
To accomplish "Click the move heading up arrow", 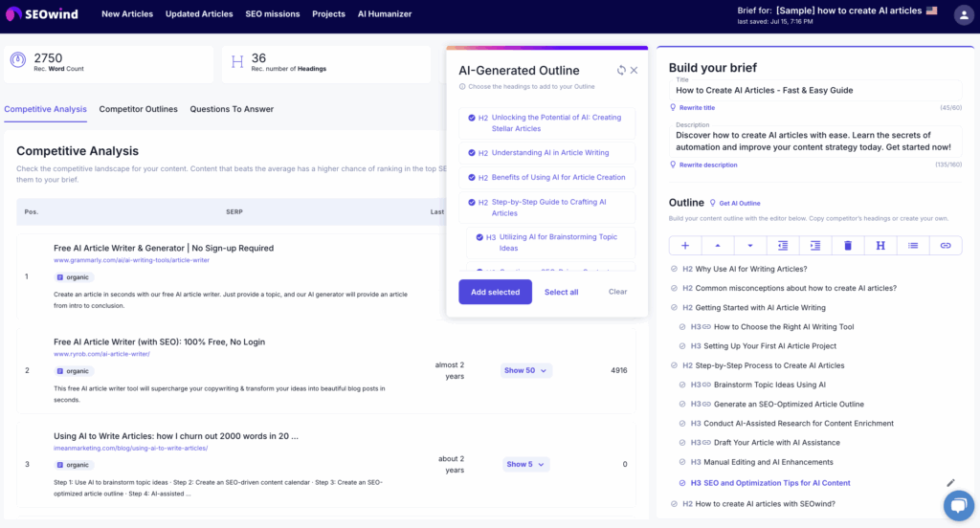I will [x=718, y=246].
